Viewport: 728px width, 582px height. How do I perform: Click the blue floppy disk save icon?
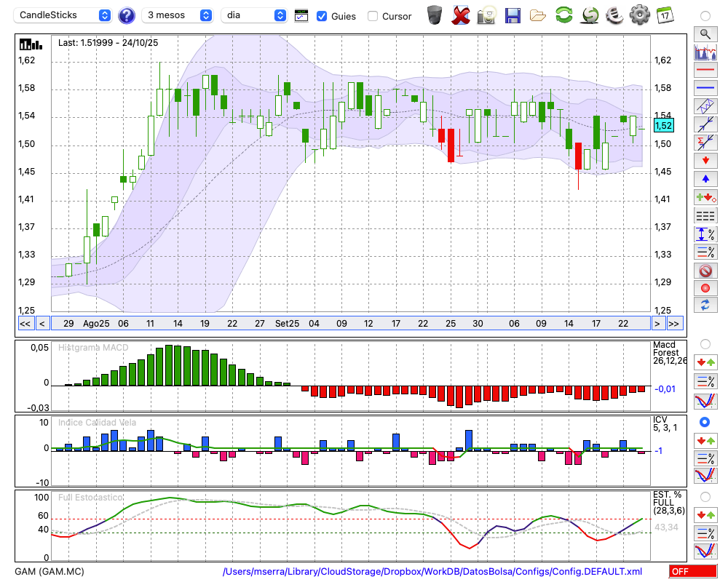[x=513, y=15]
